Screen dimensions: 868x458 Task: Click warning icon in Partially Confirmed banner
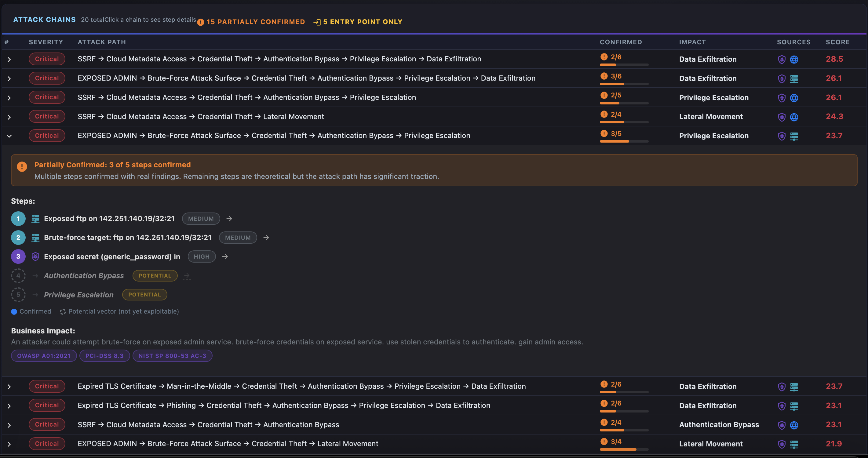(22, 167)
